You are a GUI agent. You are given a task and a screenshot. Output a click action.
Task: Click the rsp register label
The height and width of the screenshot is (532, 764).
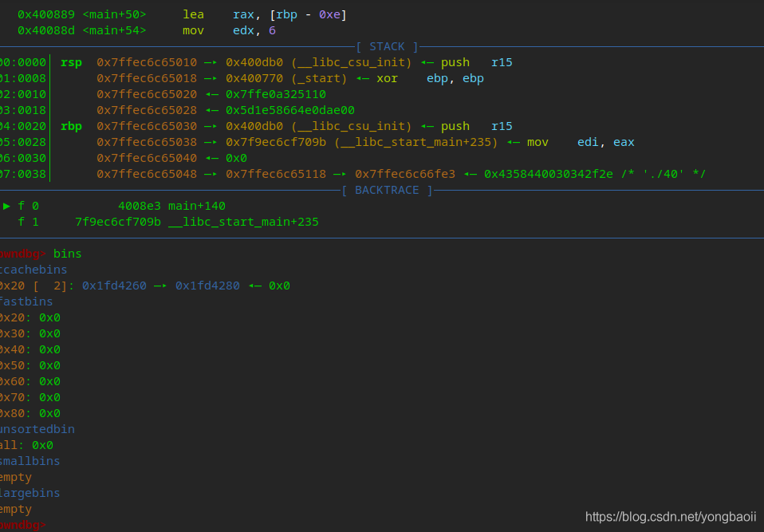click(x=71, y=63)
